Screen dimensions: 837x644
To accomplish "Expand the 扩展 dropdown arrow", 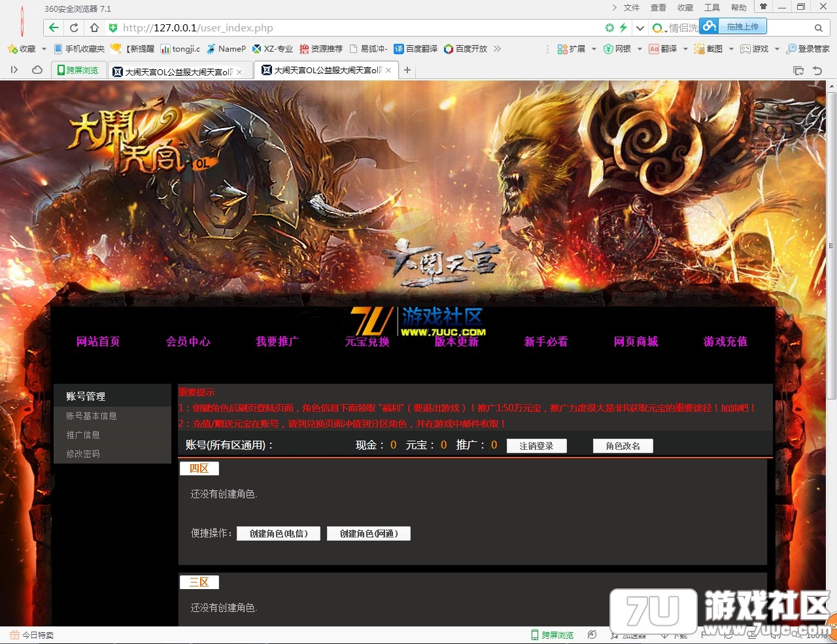I will point(594,49).
